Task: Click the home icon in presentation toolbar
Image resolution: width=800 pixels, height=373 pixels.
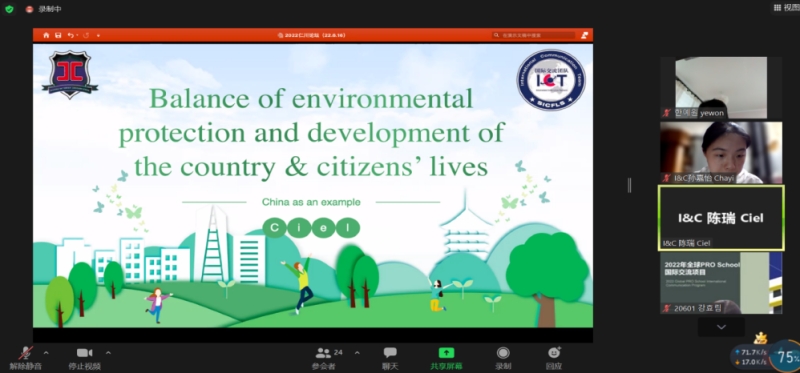Action: [46, 35]
